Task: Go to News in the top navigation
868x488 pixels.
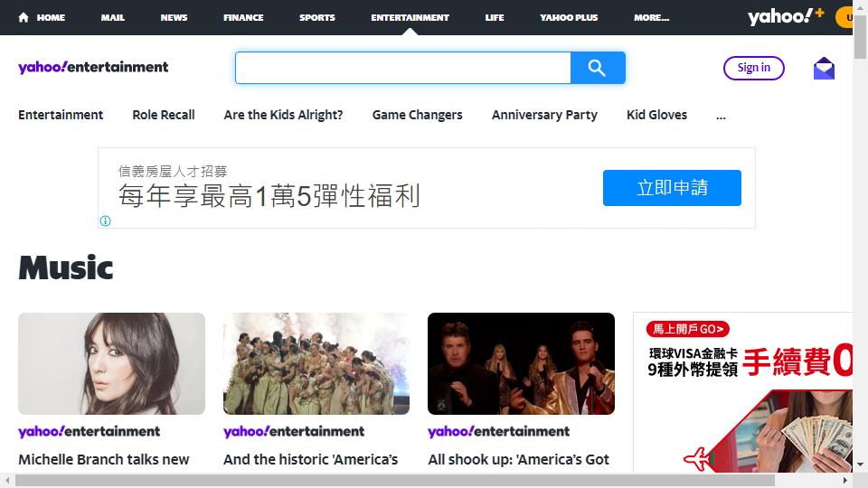Action: [x=174, y=17]
